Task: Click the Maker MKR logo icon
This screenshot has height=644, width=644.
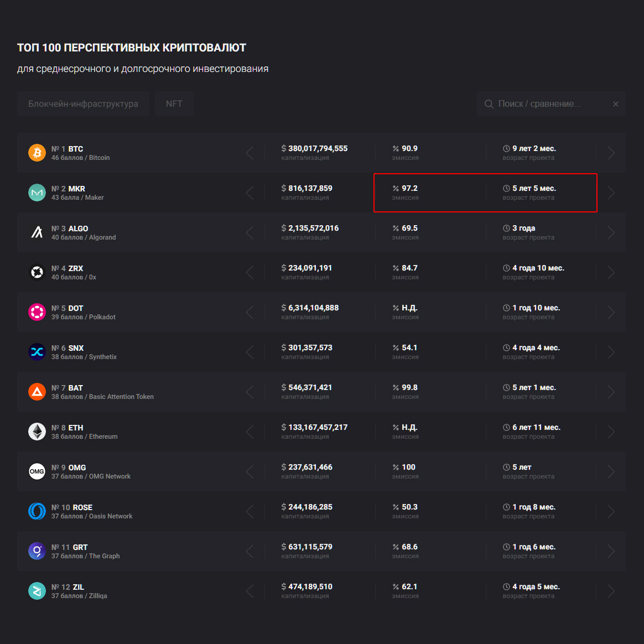Action: coord(37,193)
